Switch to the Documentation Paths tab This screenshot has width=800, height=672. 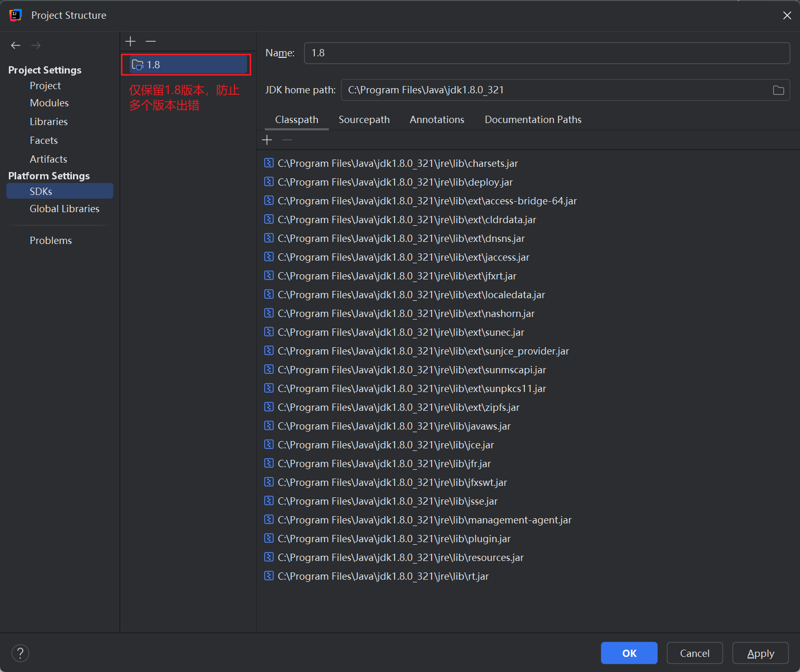pyautogui.click(x=533, y=119)
